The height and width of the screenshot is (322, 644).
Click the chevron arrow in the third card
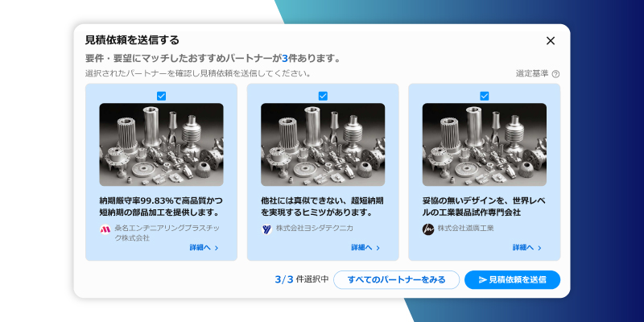tap(539, 248)
